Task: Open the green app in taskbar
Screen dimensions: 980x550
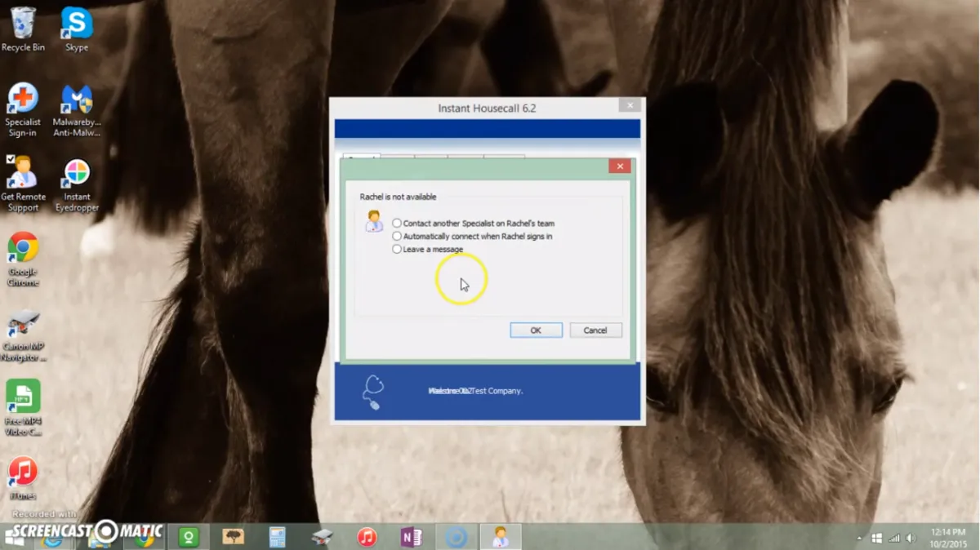Action: pos(188,537)
